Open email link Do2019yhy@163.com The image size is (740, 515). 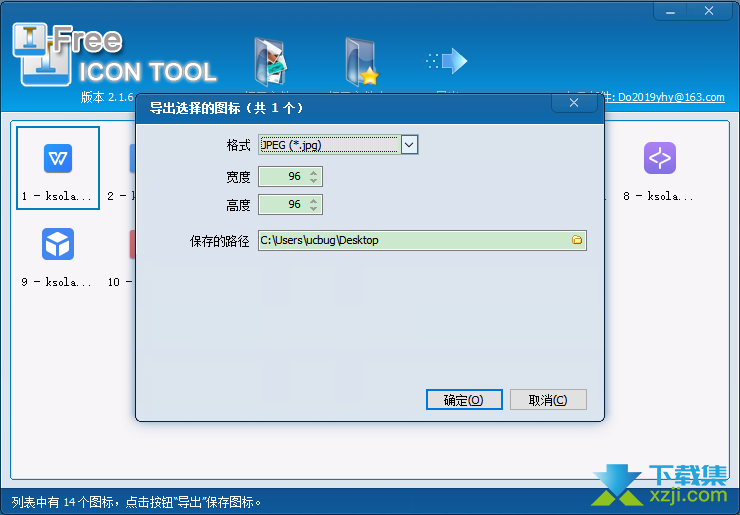tap(671, 97)
